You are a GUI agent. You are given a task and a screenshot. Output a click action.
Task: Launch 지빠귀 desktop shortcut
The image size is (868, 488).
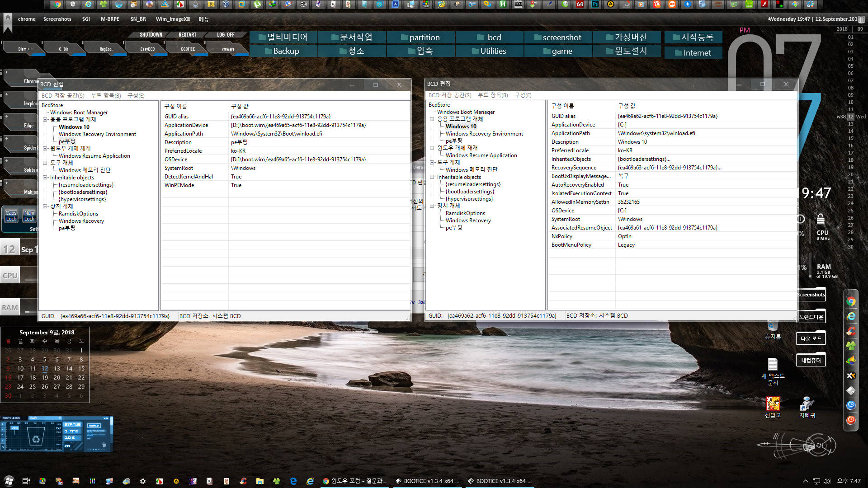tap(807, 407)
